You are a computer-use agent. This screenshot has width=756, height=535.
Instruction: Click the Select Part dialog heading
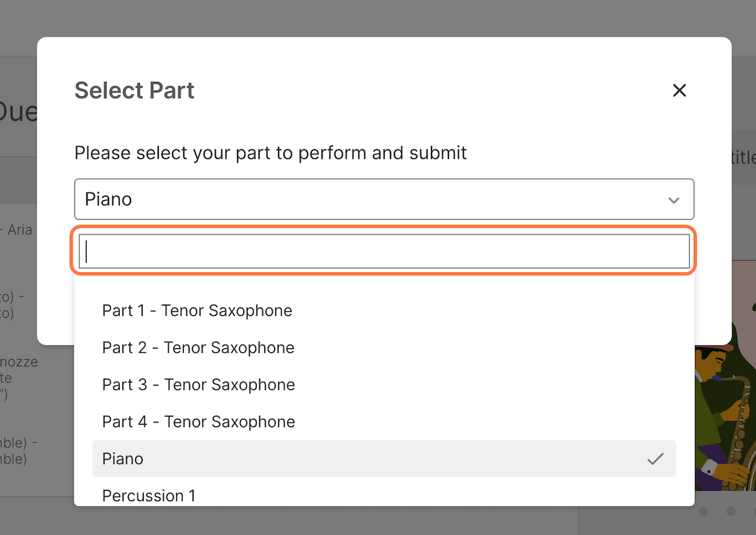(134, 91)
